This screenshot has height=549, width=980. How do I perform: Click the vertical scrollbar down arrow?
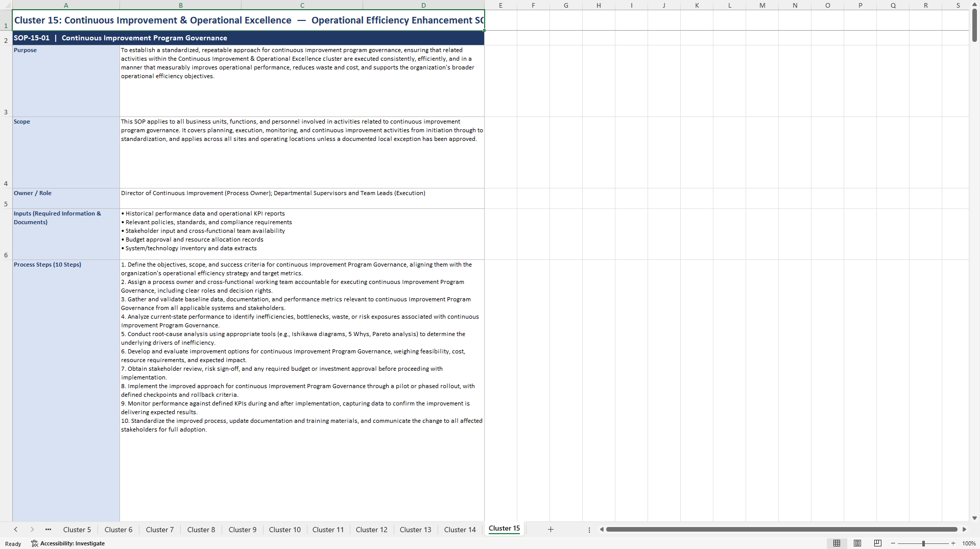[974, 518]
